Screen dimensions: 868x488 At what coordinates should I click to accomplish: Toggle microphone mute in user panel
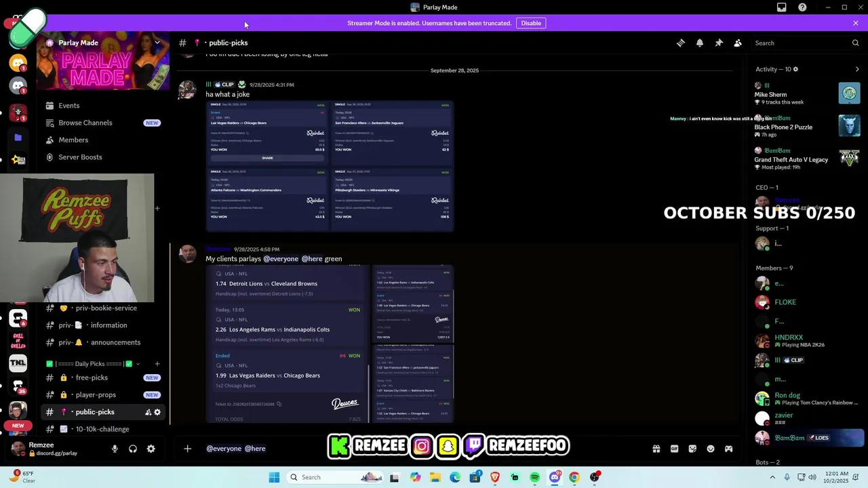pyautogui.click(x=115, y=449)
